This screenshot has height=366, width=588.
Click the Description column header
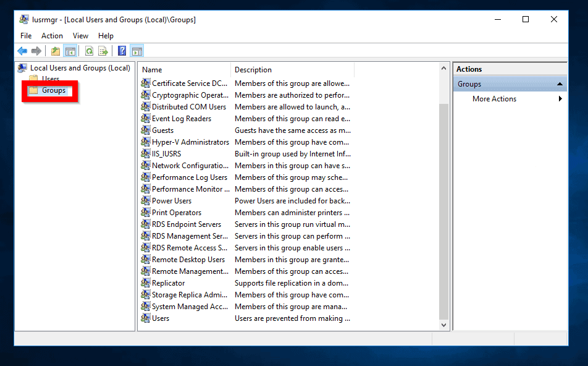point(292,70)
